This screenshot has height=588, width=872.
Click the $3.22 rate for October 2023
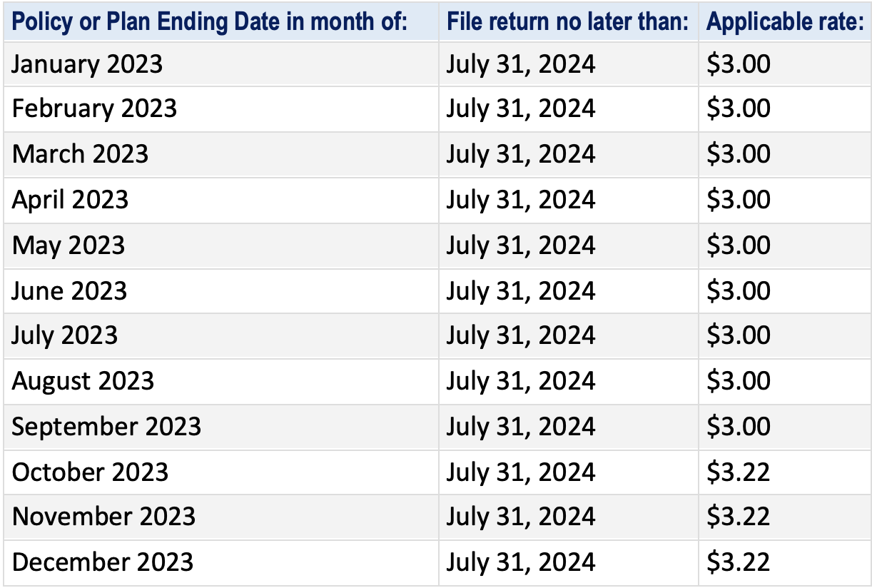739,472
